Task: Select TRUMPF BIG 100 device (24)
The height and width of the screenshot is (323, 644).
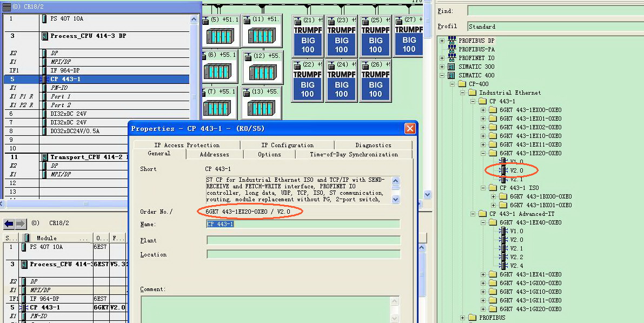Action: point(341,81)
